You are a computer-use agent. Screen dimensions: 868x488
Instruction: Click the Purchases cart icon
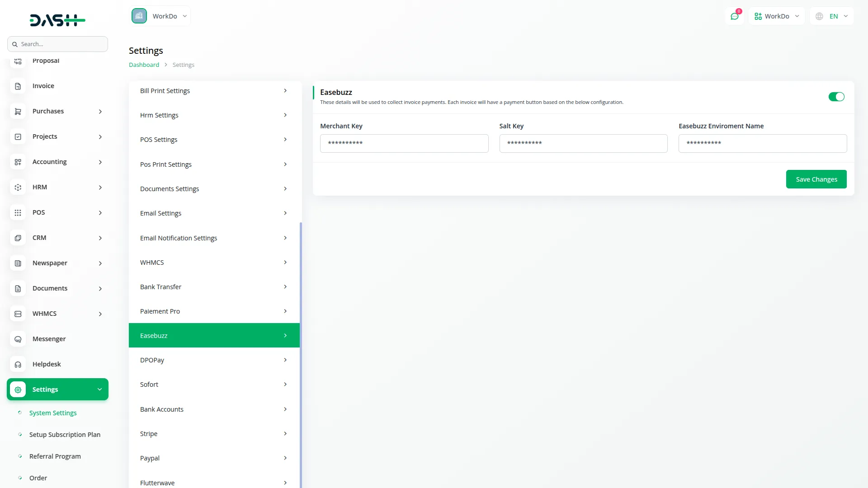pyautogui.click(x=18, y=111)
